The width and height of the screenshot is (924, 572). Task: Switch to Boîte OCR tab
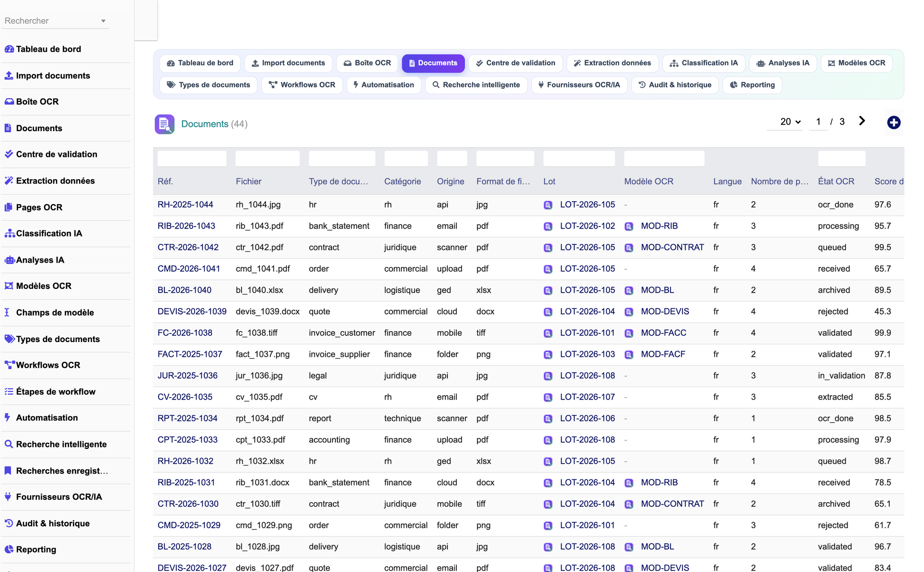click(x=367, y=63)
